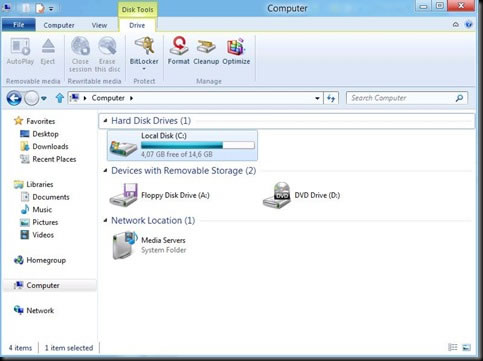The width and height of the screenshot is (483, 361).
Task: Switch to the Computer ribbon tab
Action: click(59, 25)
